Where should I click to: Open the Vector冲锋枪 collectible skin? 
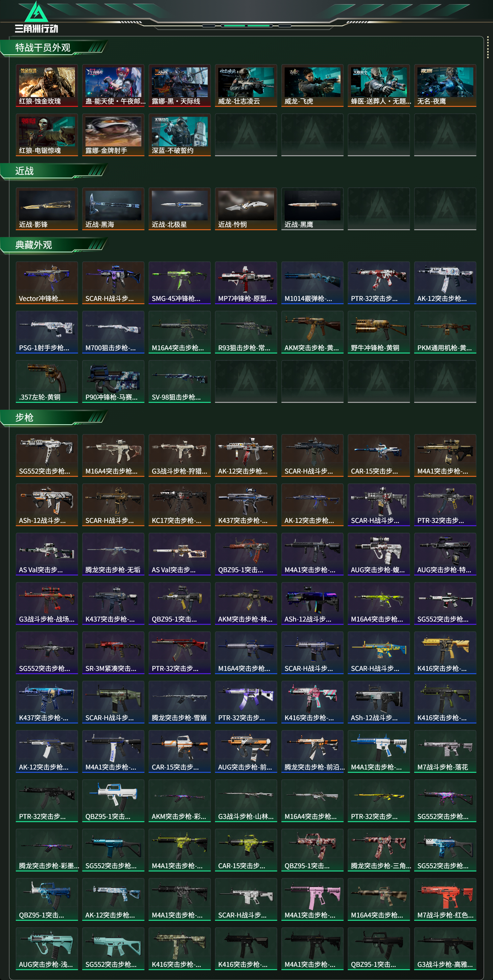pyautogui.click(x=47, y=283)
